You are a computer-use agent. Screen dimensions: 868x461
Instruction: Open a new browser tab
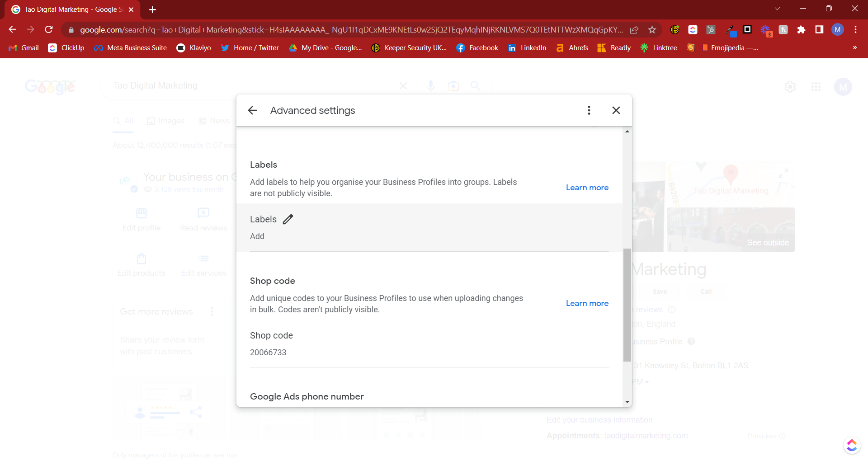click(152, 9)
